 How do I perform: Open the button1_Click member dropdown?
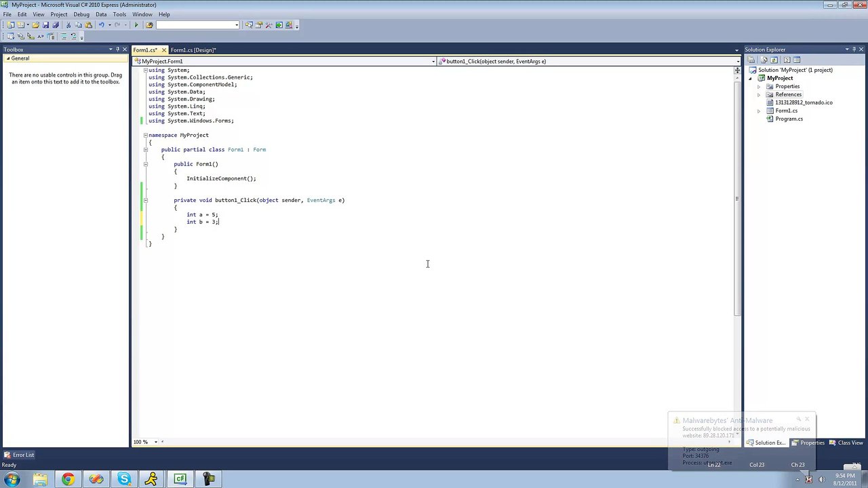pos(738,62)
